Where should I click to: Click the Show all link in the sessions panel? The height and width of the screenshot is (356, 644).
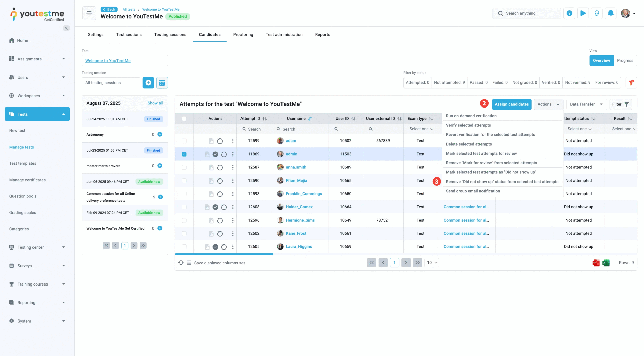pyautogui.click(x=155, y=103)
